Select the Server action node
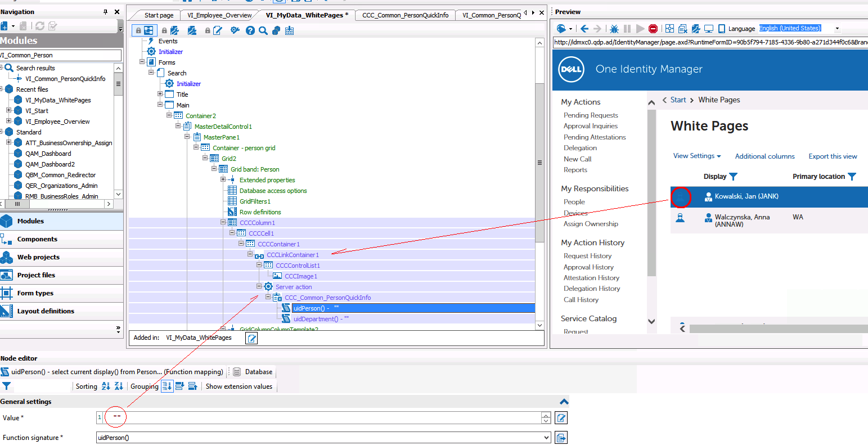The image size is (868, 445). [294, 287]
